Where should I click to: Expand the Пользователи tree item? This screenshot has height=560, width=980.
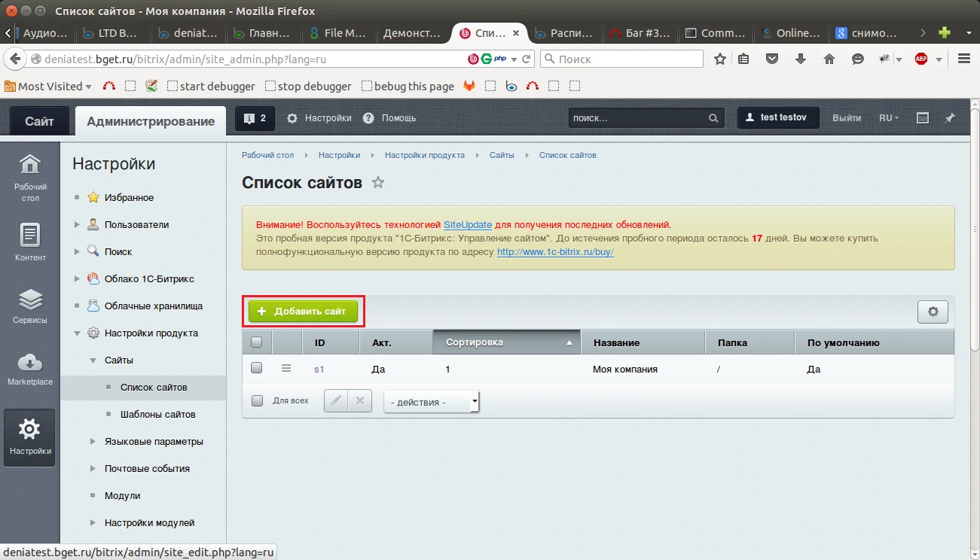click(77, 225)
